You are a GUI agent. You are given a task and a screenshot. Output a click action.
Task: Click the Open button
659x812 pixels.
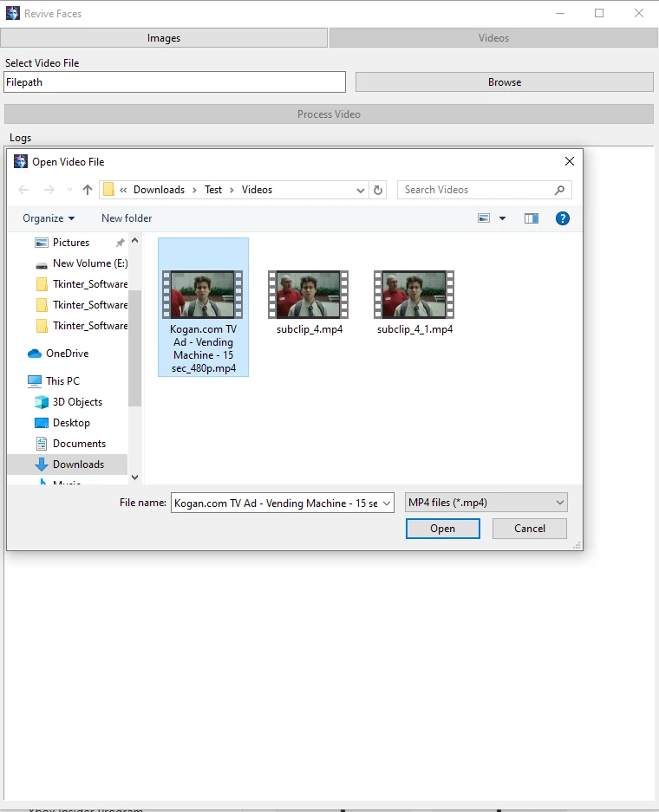[442, 529]
